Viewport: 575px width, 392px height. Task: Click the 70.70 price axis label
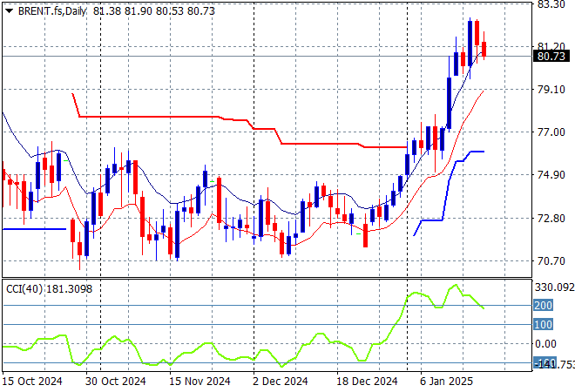[x=551, y=261]
